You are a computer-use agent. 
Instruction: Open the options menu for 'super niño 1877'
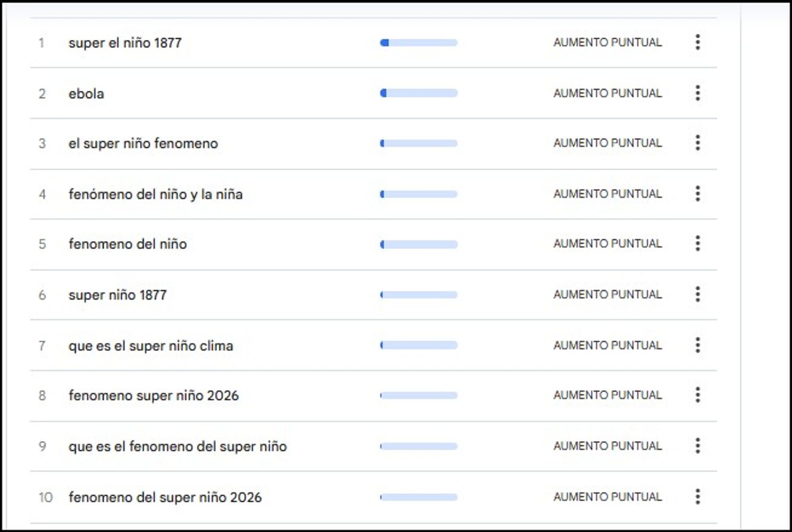coord(697,294)
